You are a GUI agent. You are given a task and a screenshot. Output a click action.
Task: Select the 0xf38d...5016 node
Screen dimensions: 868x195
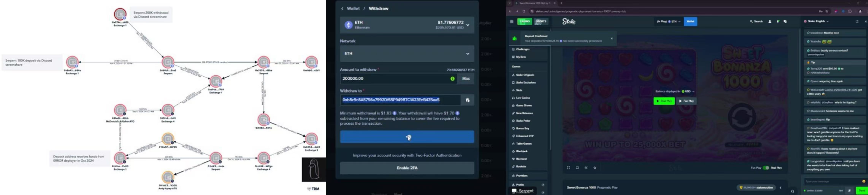point(263,119)
